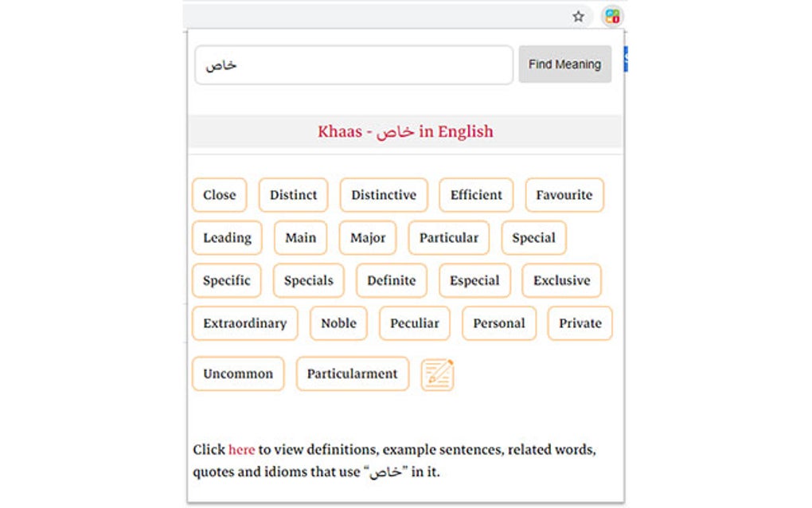This screenshot has height=508, width=812.
Task: Select the word "Leading"
Action: click(226, 237)
